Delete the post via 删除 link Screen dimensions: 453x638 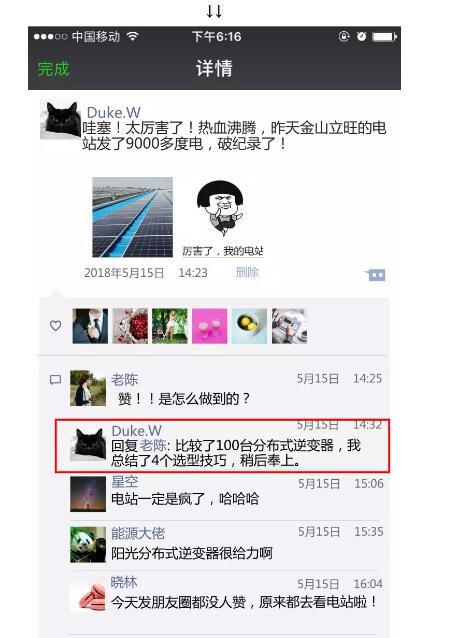[x=247, y=272]
